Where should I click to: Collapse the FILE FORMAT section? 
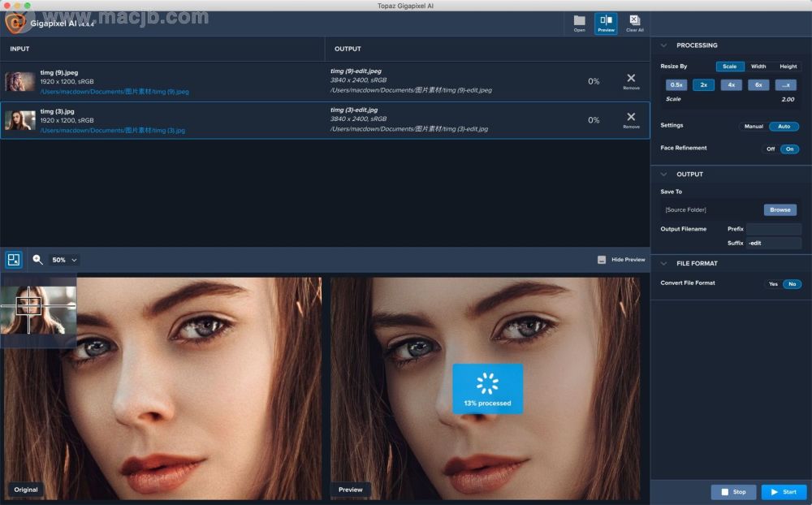pos(663,263)
